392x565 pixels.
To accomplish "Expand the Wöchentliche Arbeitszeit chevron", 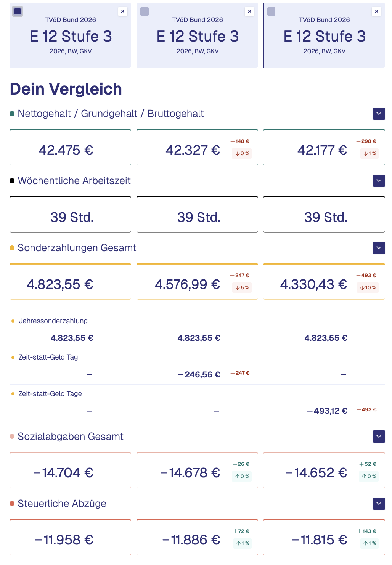I will 378,180.
